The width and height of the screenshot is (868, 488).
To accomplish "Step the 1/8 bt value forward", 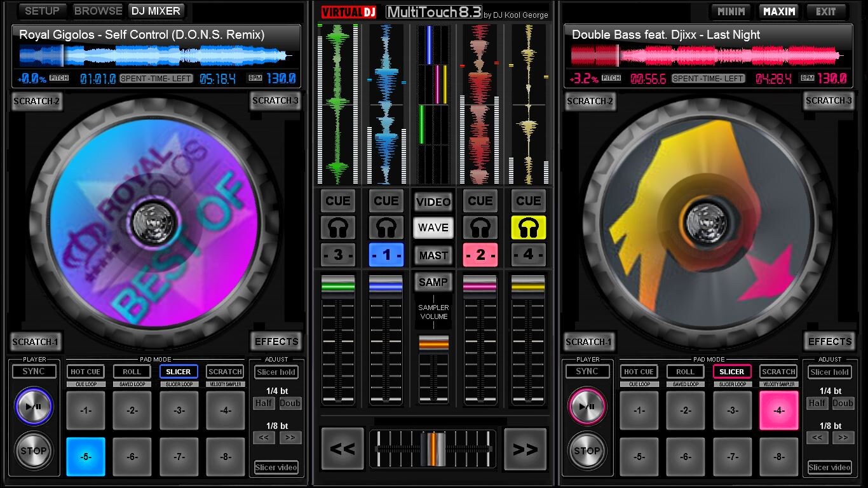I will 290,437.
